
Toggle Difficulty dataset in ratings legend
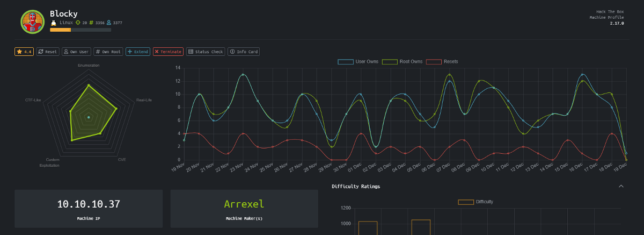[x=475, y=202]
